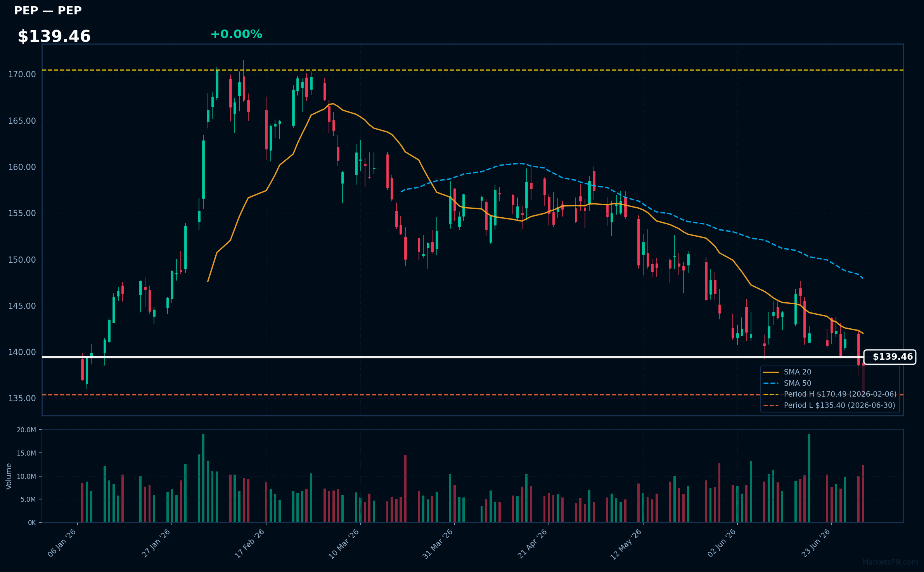Click the 5.0M volume axis label
This screenshot has width=924, height=572.
coord(28,499)
